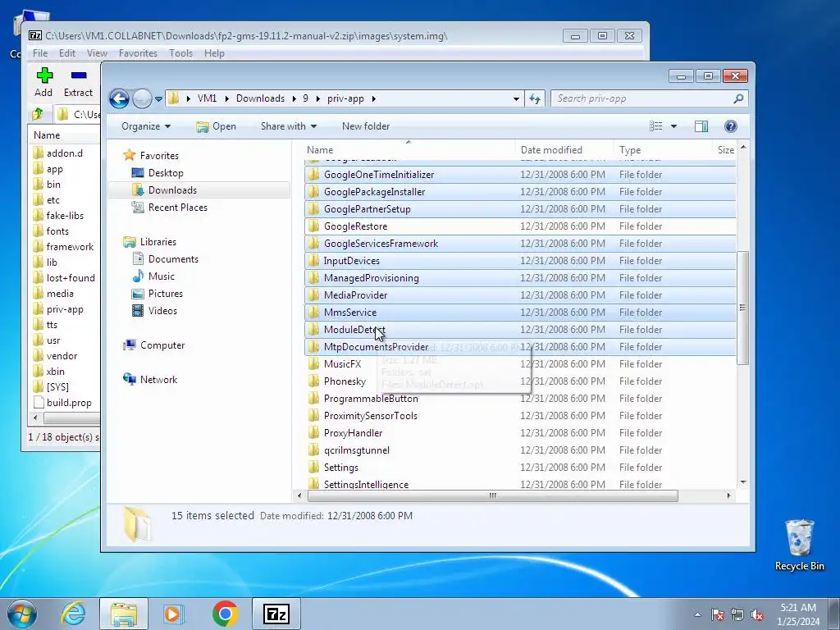Click the Change your view icon
Image resolution: width=840 pixels, height=630 pixels.
(x=656, y=126)
